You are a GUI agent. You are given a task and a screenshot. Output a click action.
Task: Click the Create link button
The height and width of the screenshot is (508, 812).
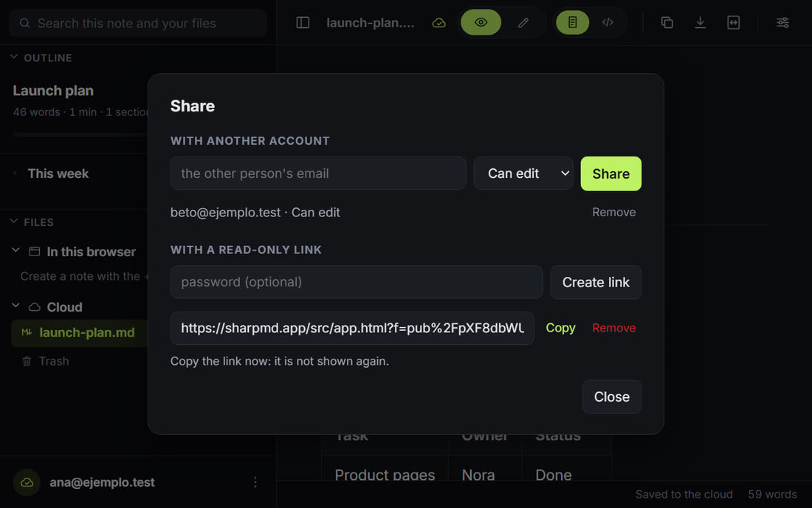[x=596, y=282]
